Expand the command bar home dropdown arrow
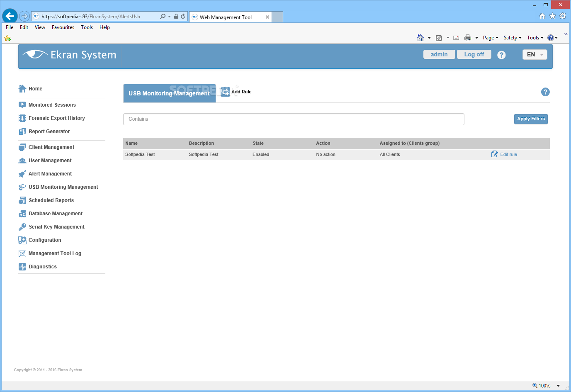 pos(429,38)
